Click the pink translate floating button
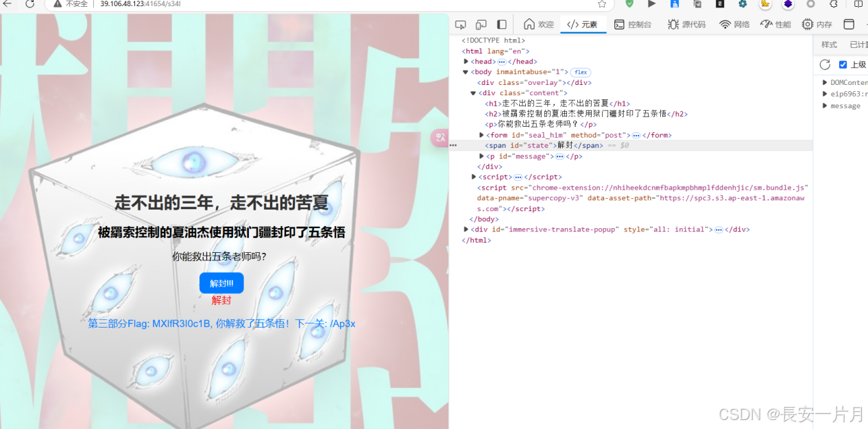The height and width of the screenshot is (429, 868). click(439, 138)
